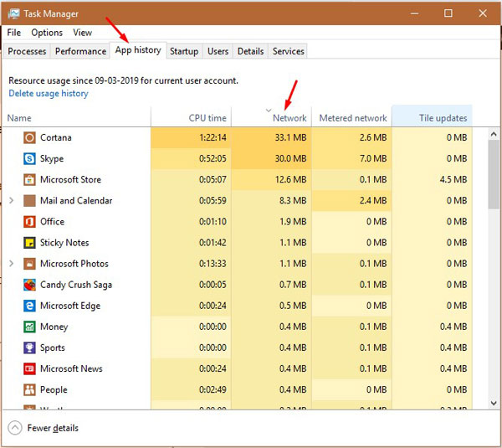Click the Resource usage since 09-03-2019 text
This screenshot has width=502, height=448.
[123, 80]
